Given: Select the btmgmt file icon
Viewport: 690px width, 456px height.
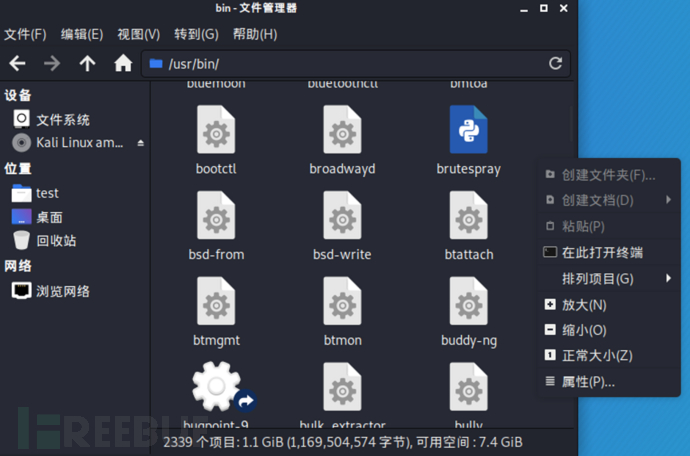Looking at the screenshot, I should pyautogui.click(x=216, y=301).
